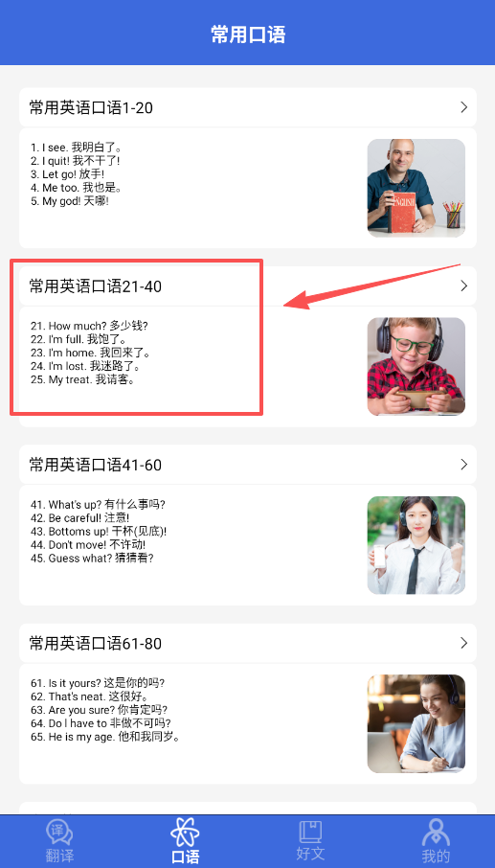
Task: Open the 翻译 translate tab icon
Action: pyautogui.click(x=59, y=834)
